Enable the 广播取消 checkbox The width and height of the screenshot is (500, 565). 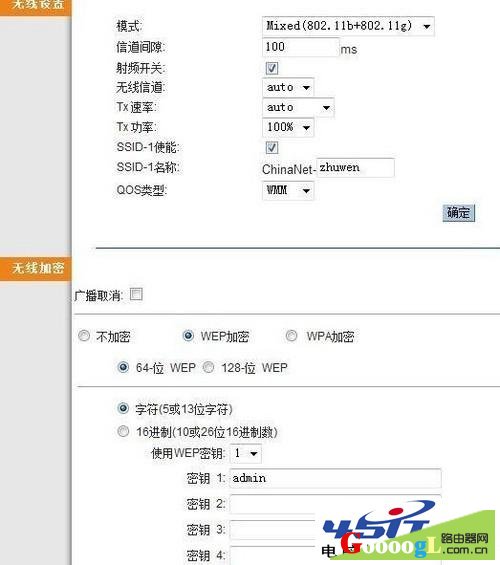(136, 294)
